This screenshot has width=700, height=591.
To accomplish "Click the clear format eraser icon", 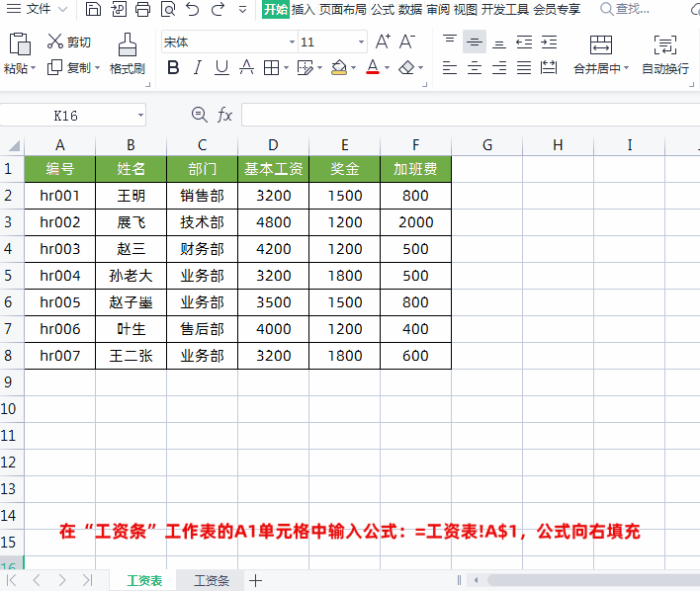I will [x=406, y=68].
